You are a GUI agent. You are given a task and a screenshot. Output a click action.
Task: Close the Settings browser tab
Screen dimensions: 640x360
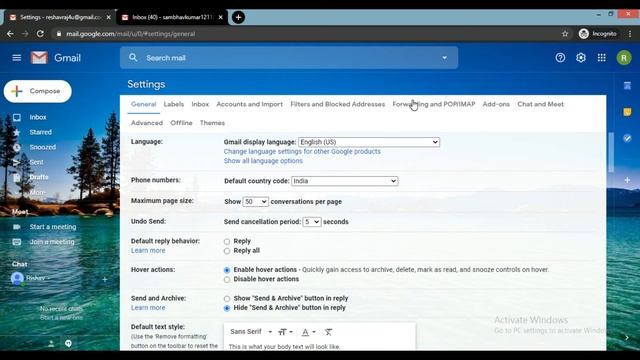click(109, 17)
